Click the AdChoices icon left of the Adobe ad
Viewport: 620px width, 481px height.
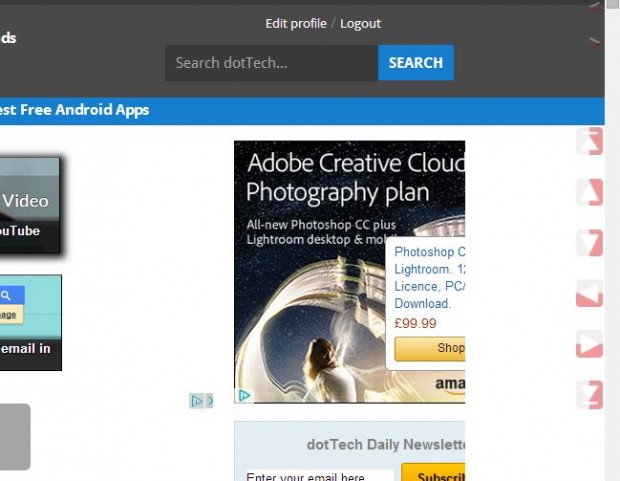tap(196, 401)
